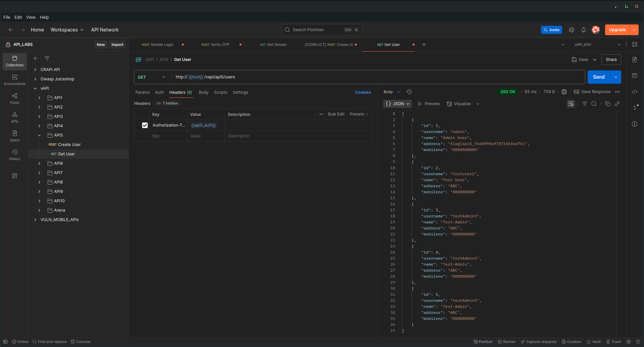Viewport: 644px width, 347px height.
Task: Switch to the Scripts request tab
Action: [220, 92]
